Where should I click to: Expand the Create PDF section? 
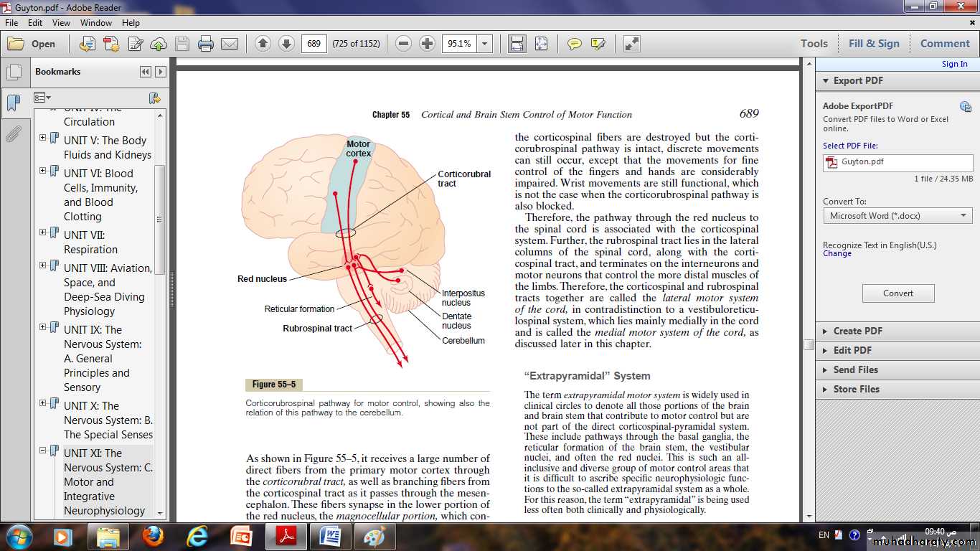point(857,331)
